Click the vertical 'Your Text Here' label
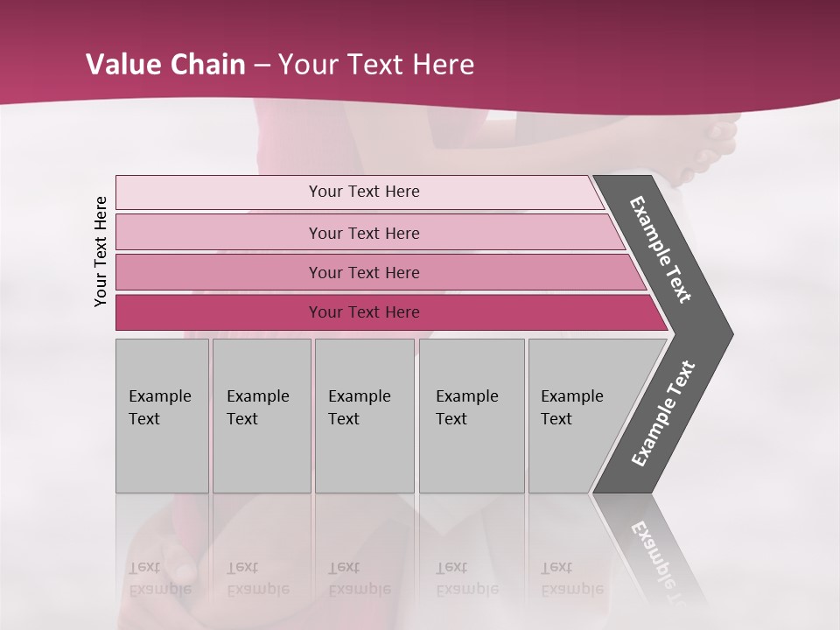The height and width of the screenshot is (630, 840). [x=101, y=251]
